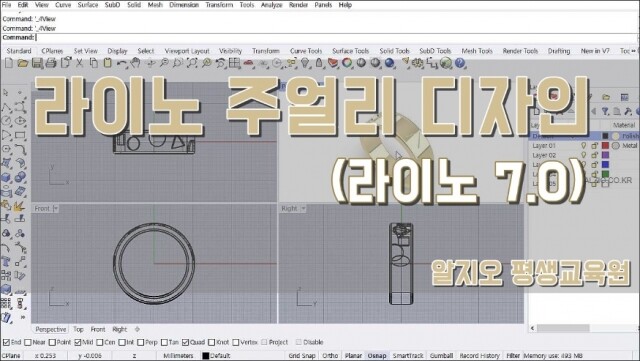
Task: Switch to the Curve Tools toolbar tab
Action: click(x=306, y=51)
